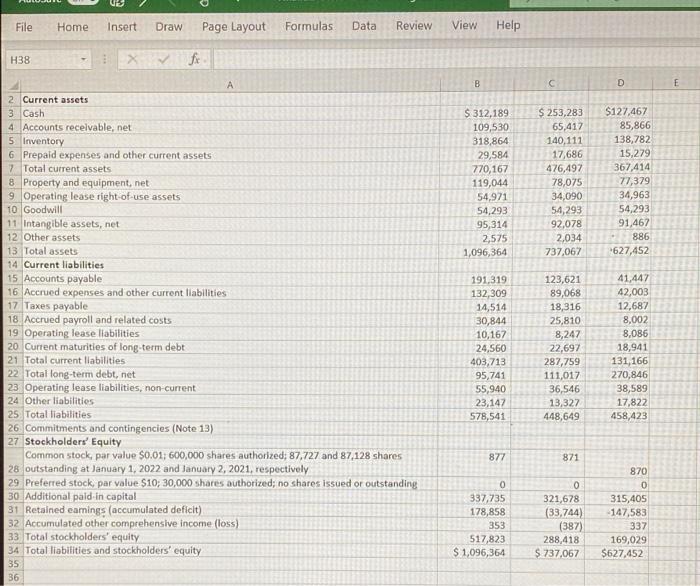The width and height of the screenshot is (700, 586).
Task: Switch to the Home ribbon tab
Action: coord(72,27)
